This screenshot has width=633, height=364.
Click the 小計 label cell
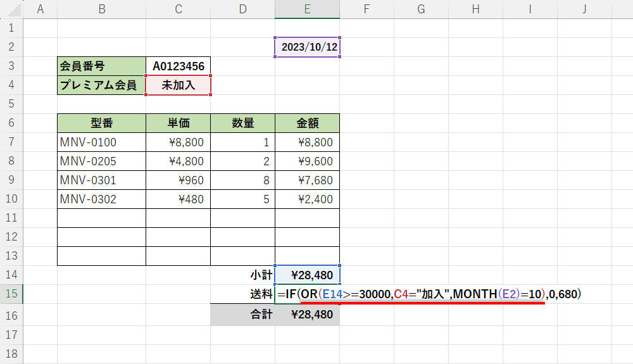point(242,275)
